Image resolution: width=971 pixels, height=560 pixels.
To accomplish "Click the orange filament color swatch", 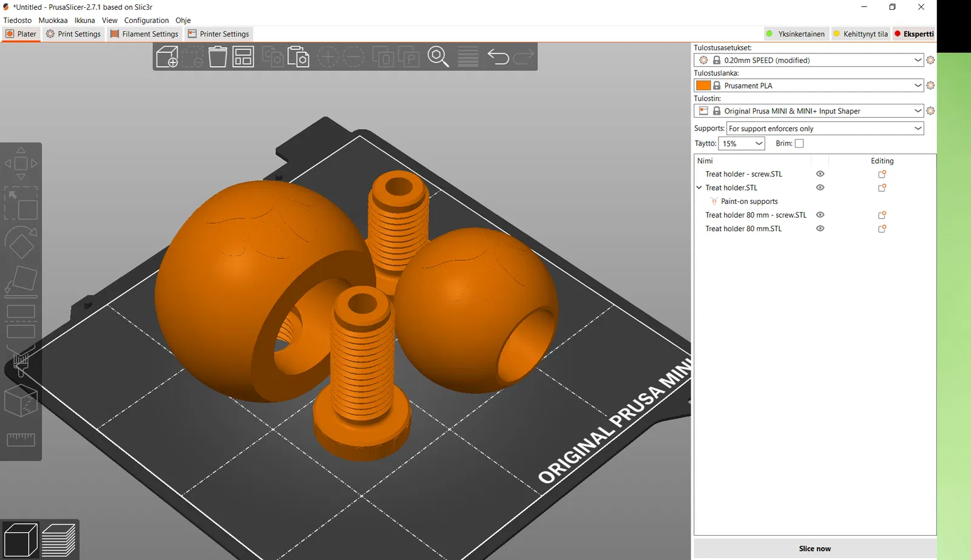I will 703,86.
